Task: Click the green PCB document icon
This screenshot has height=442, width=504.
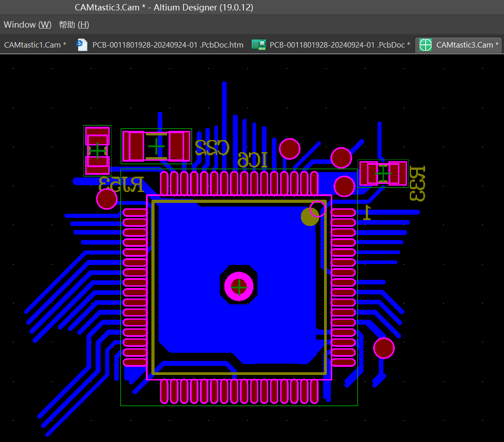Action: point(259,45)
